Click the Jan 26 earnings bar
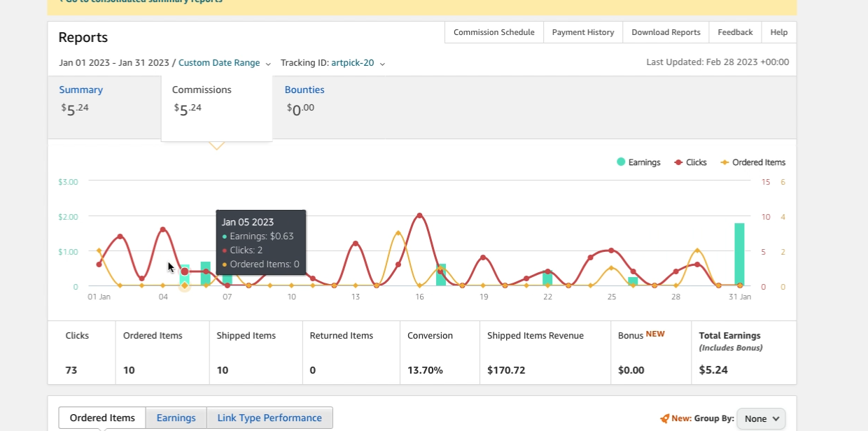The height and width of the screenshot is (431, 868). (633, 282)
